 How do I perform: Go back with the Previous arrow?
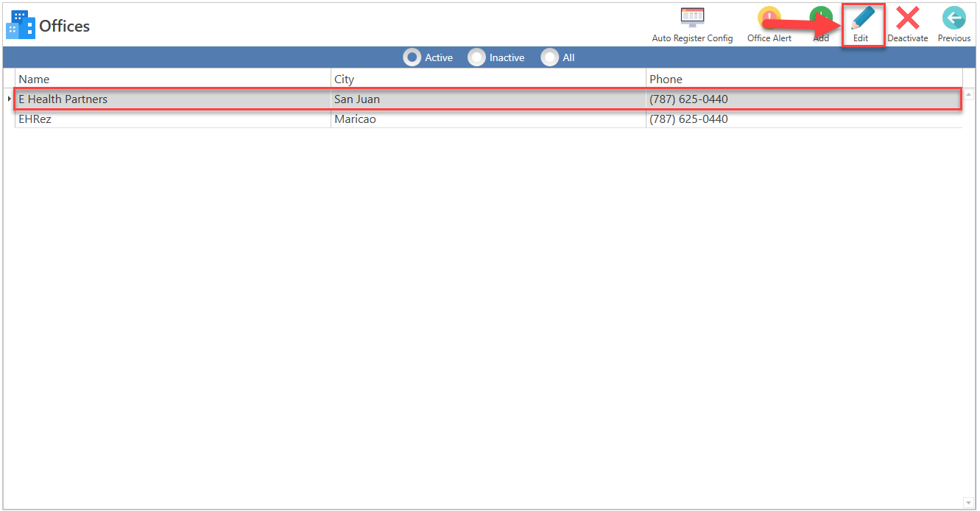pyautogui.click(x=954, y=18)
